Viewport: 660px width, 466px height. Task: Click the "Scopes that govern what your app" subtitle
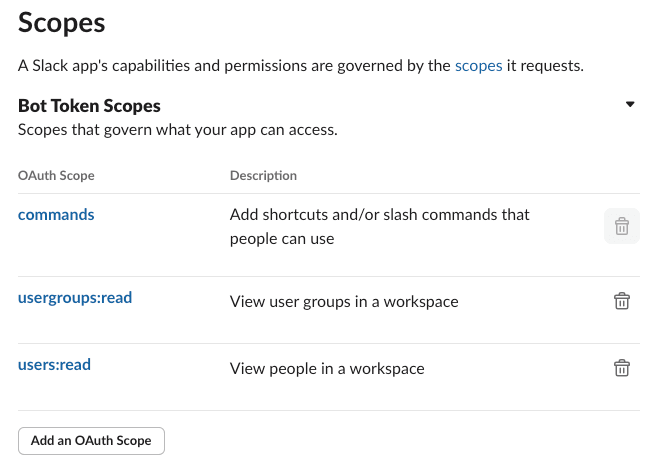(178, 130)
